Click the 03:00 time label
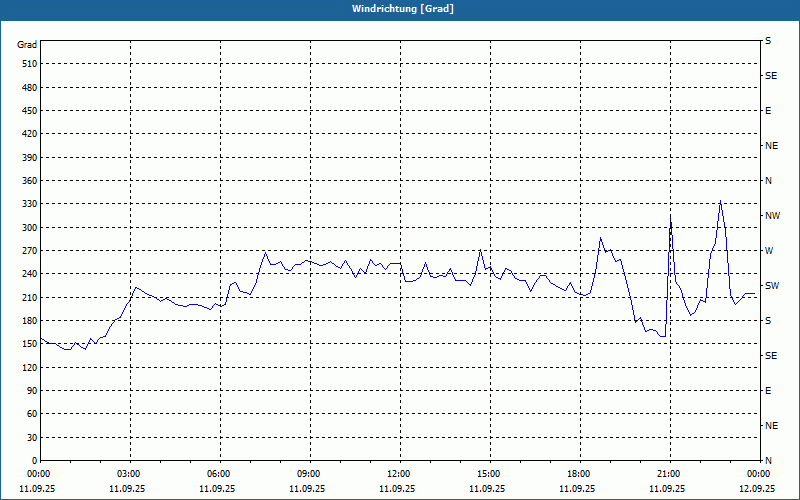This screenshot has width=800, height=500. (x=131, y=474)
